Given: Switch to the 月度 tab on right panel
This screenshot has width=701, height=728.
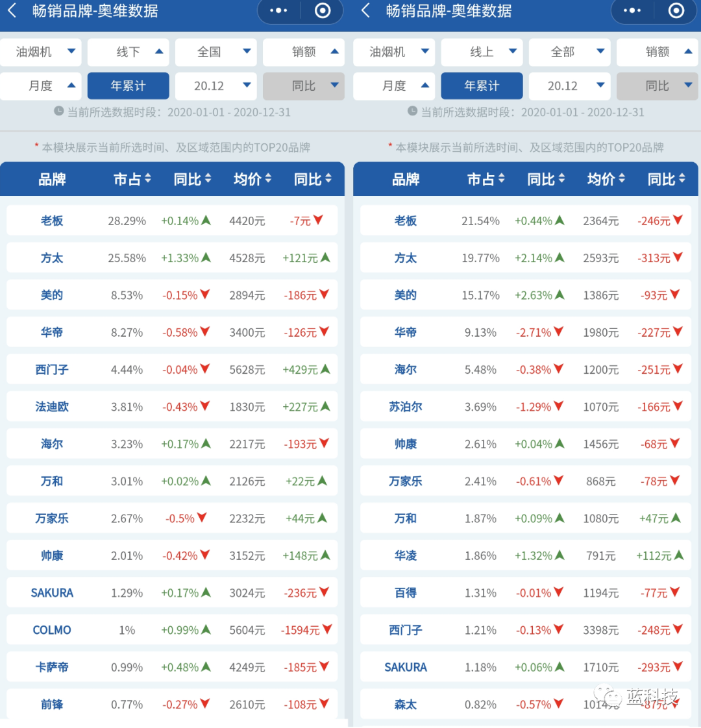Looking at the screenshot, I should (x=394, y=86).
